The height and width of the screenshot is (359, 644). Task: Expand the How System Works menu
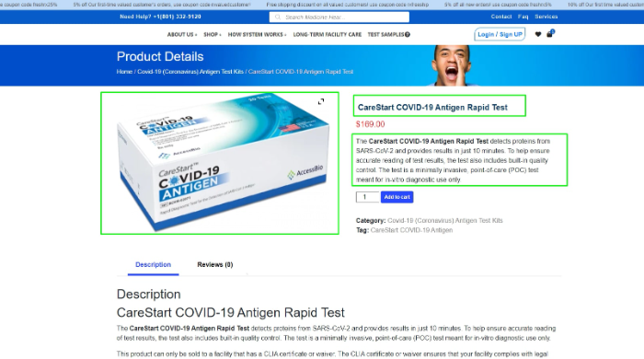pos(257,34)
